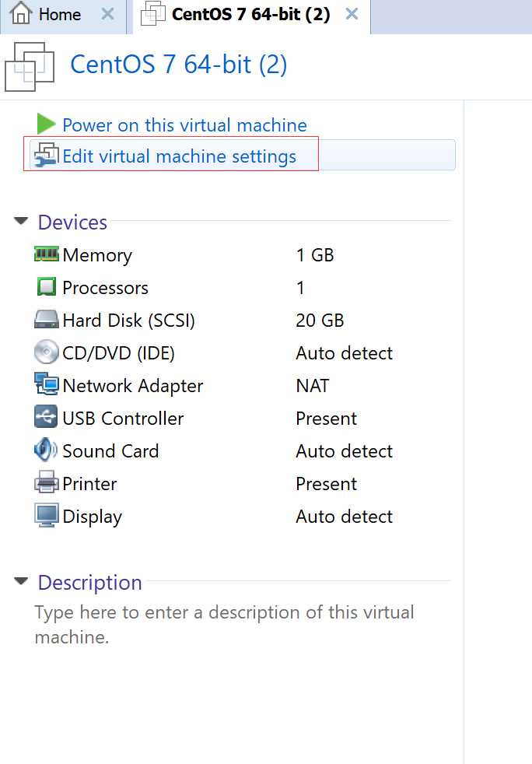
Task: Select Network Adapter device label
Action: pyautogui.click(x=133, y=385)
